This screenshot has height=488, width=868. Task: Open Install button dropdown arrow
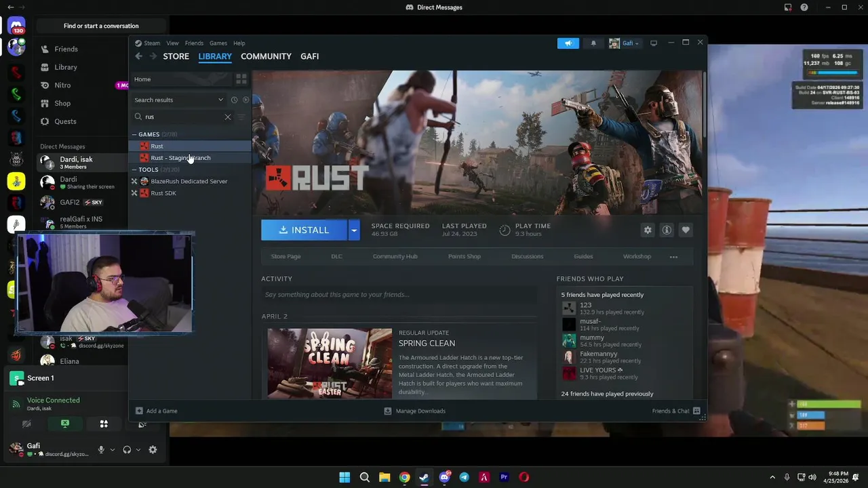click(354, 230)
